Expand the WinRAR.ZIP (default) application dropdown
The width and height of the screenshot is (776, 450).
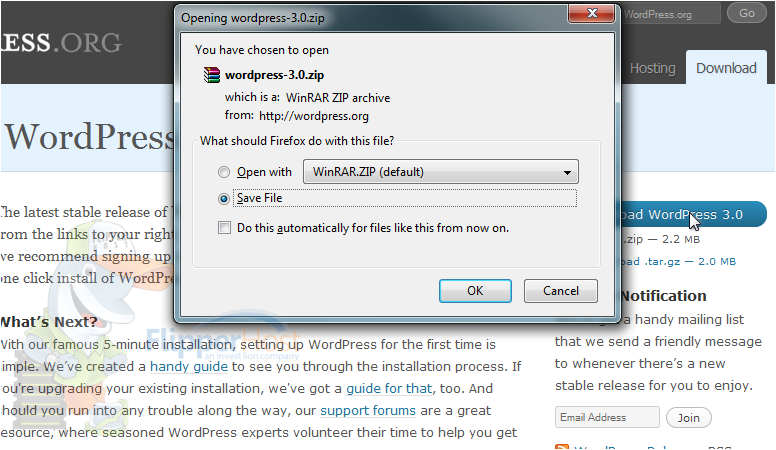(x=440, y=172)
